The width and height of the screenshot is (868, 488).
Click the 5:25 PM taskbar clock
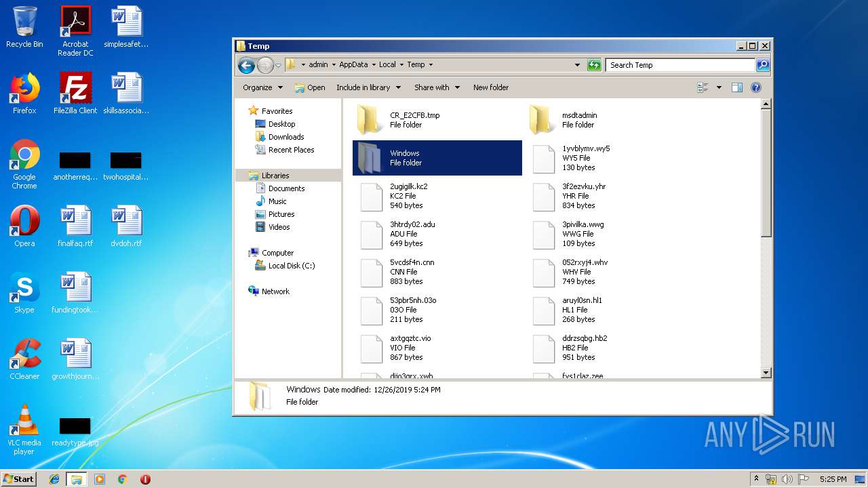pos(833,479)
